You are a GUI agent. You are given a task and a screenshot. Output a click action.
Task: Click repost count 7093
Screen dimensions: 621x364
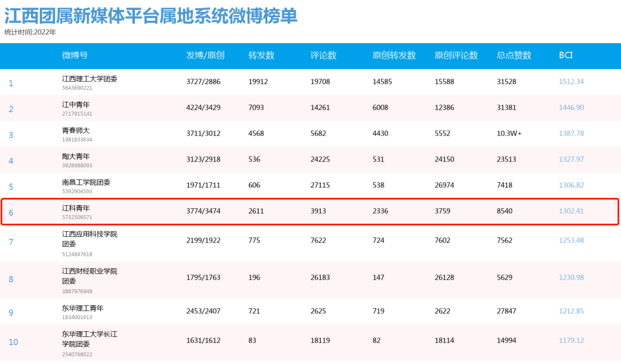(256, 108)
